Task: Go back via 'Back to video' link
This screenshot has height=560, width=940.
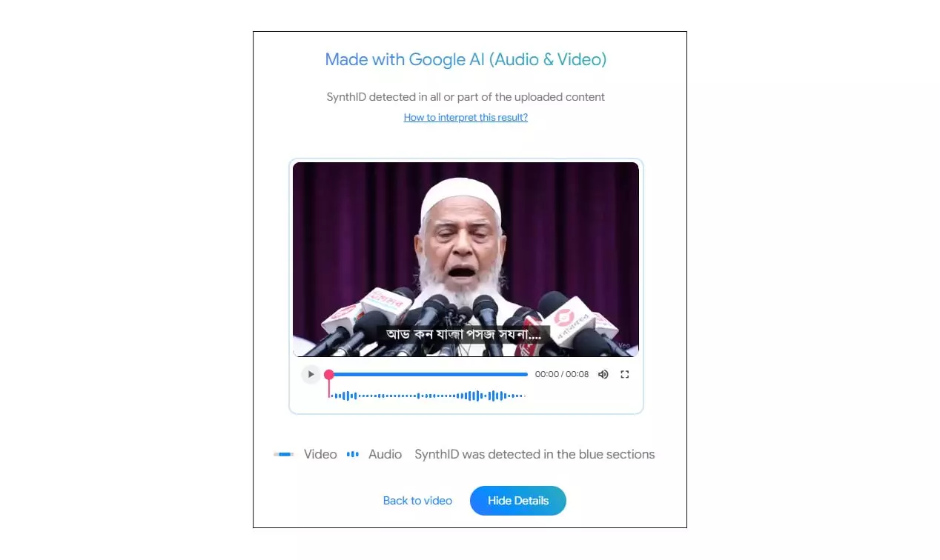Action: (417, 501)
